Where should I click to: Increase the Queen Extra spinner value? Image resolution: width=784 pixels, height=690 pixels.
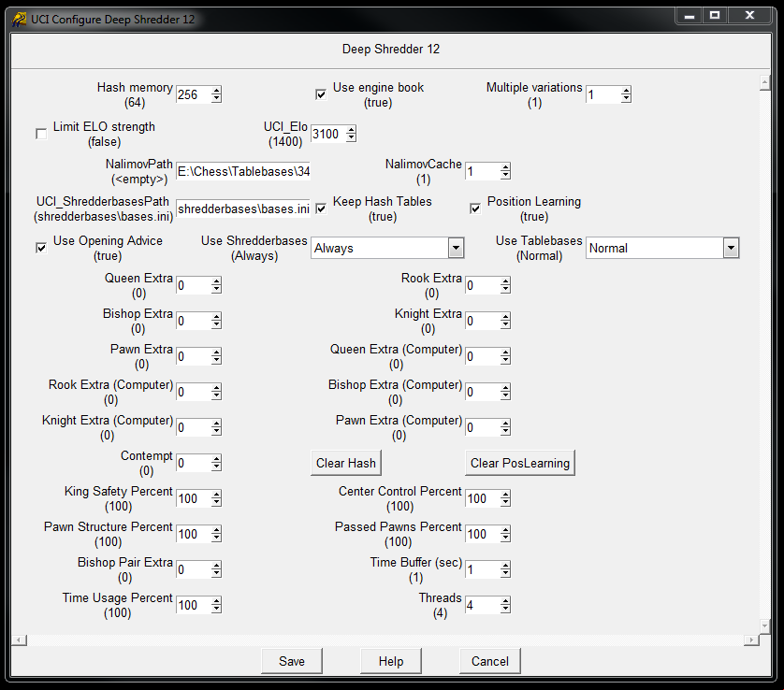point(216,281)
